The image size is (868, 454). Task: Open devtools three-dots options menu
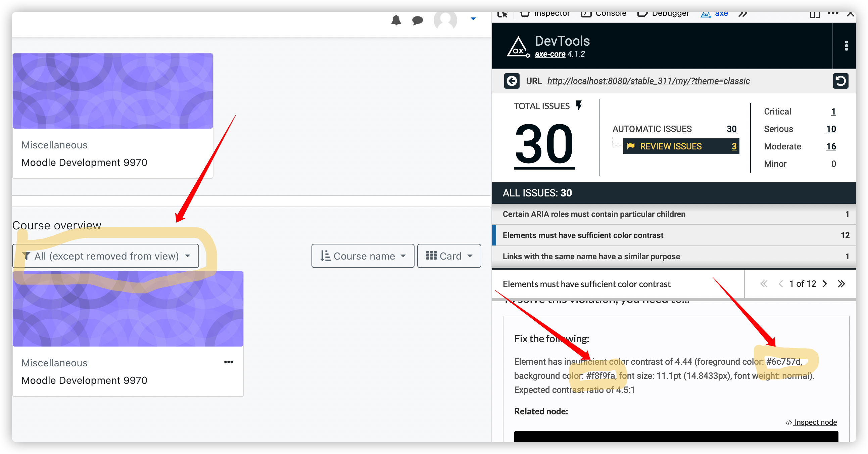(833, 13)
